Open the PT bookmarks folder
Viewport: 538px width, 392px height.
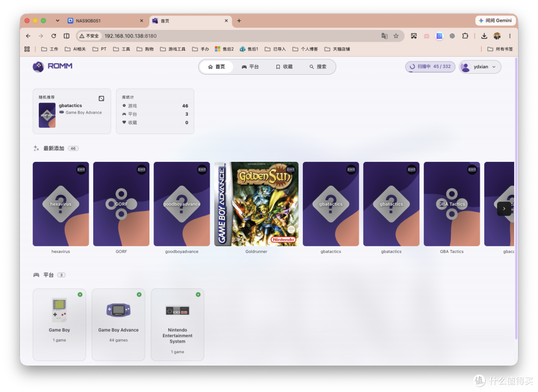point(100,49)
